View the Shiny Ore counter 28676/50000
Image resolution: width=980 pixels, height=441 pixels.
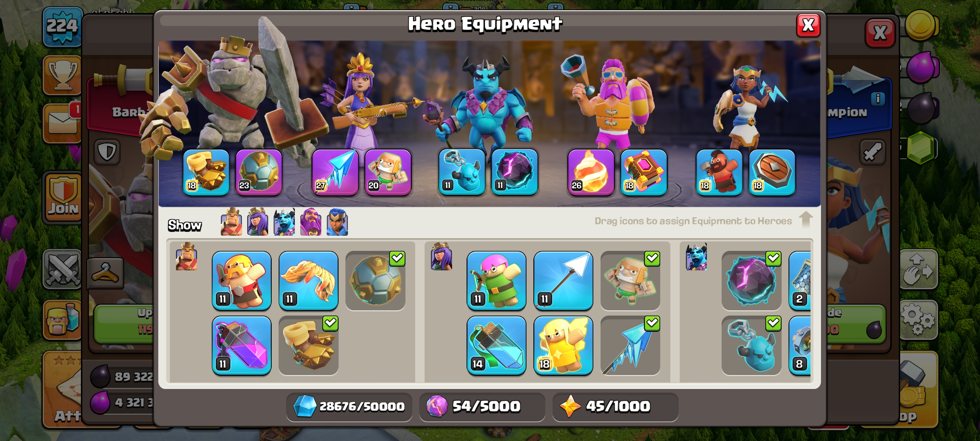349,406
